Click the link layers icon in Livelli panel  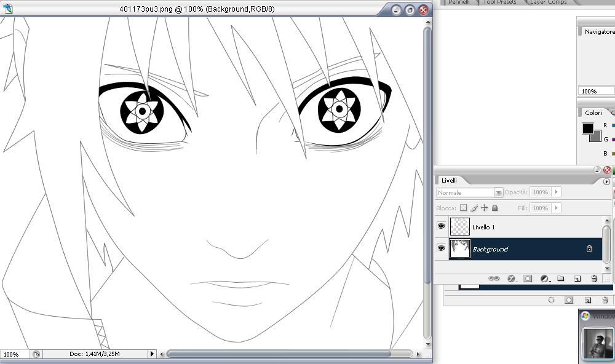[x=493, y=279]
